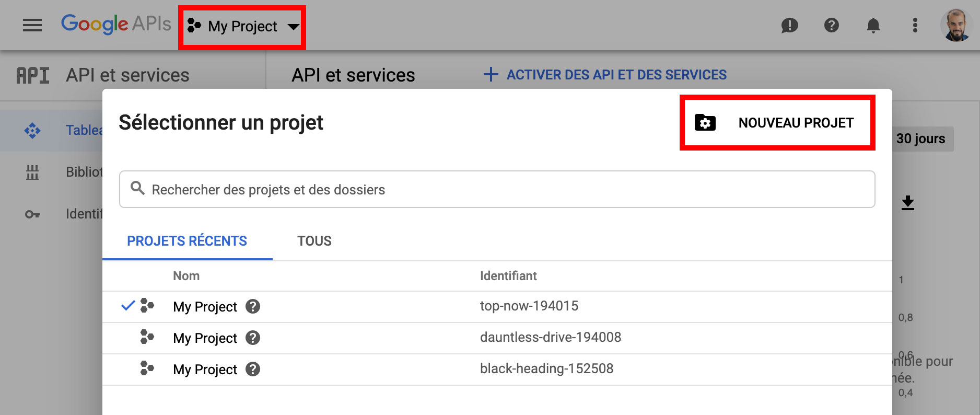Click the checkmark beside selected My Project

[x=128, y=306]
